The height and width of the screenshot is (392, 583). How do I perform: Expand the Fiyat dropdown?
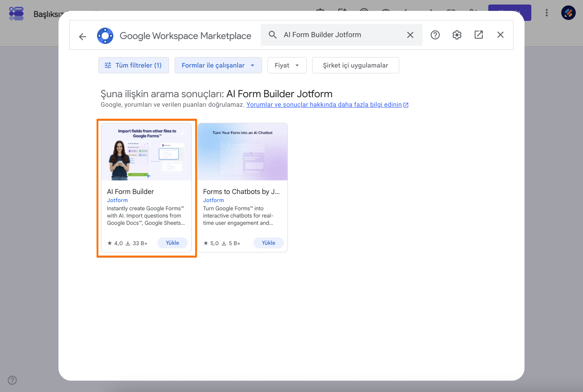(287, 65)
